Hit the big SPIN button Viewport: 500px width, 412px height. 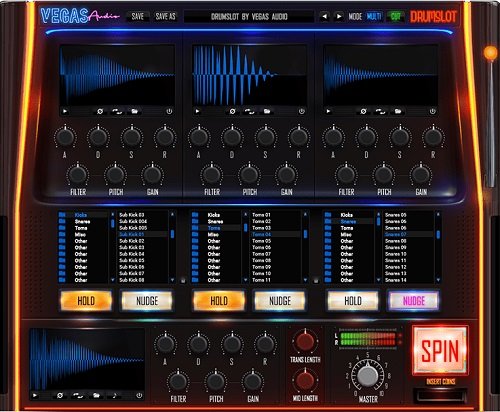[440, 351]
